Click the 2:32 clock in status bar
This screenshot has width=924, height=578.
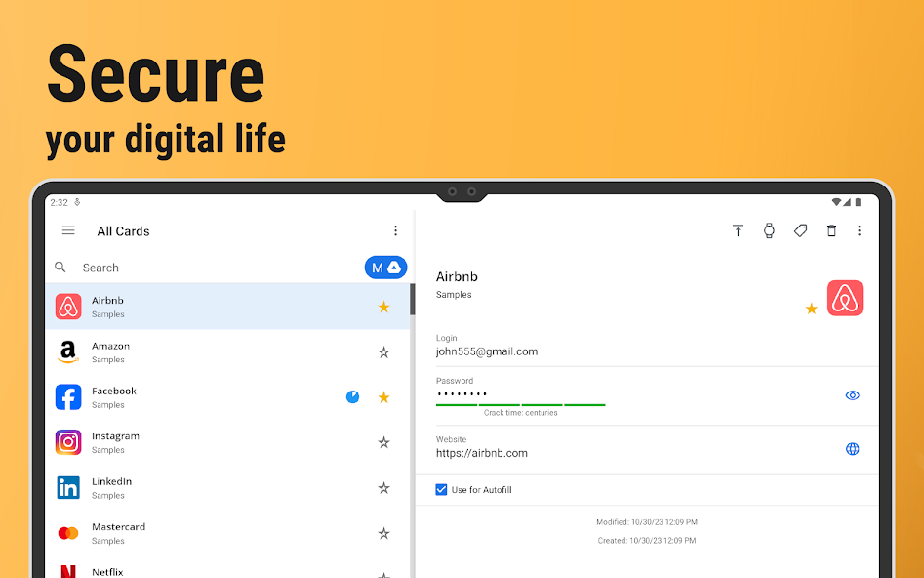(59, 202)
